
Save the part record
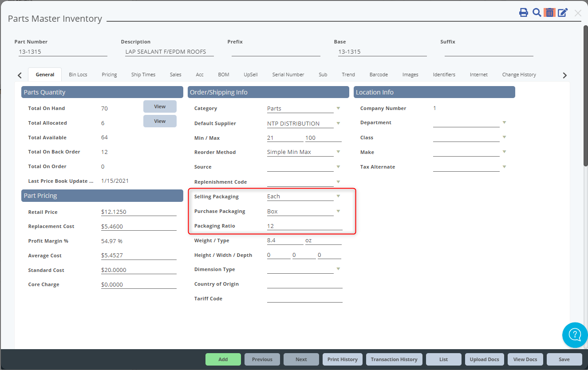tap(564, 359)
